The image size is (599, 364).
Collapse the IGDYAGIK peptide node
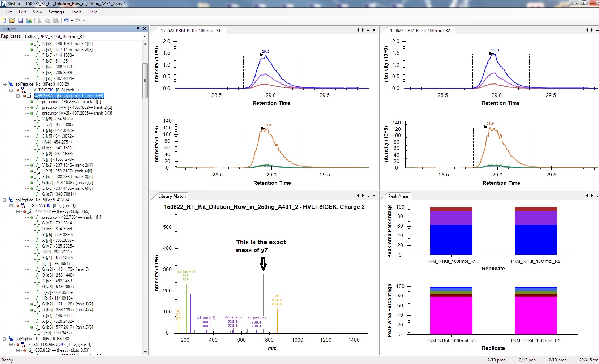tap(11, 206)
